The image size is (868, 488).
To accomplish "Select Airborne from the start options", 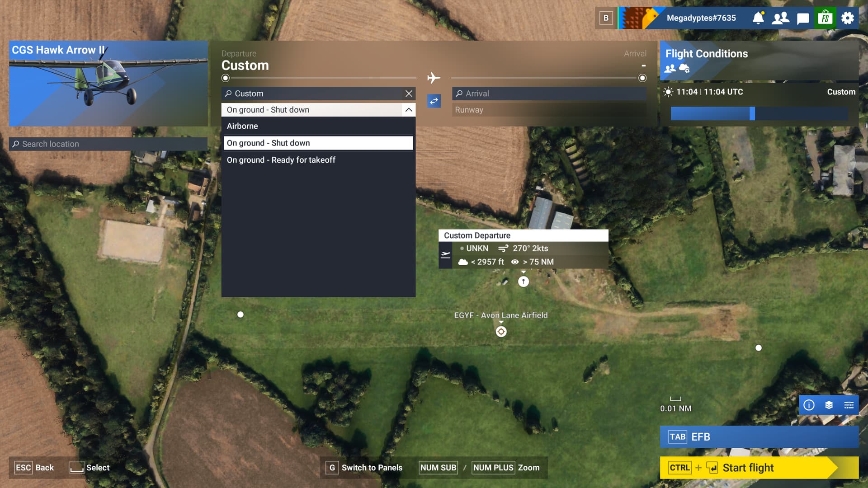I will (318, 126).
